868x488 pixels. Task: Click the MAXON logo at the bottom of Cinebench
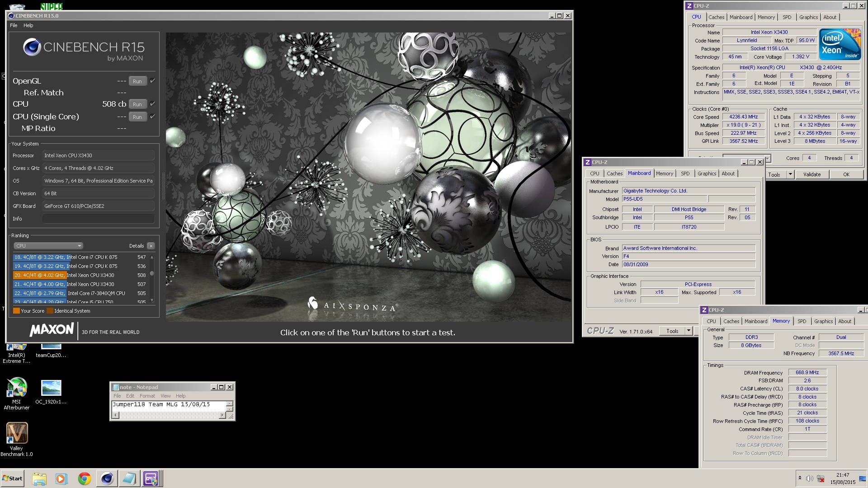point(52,329)
